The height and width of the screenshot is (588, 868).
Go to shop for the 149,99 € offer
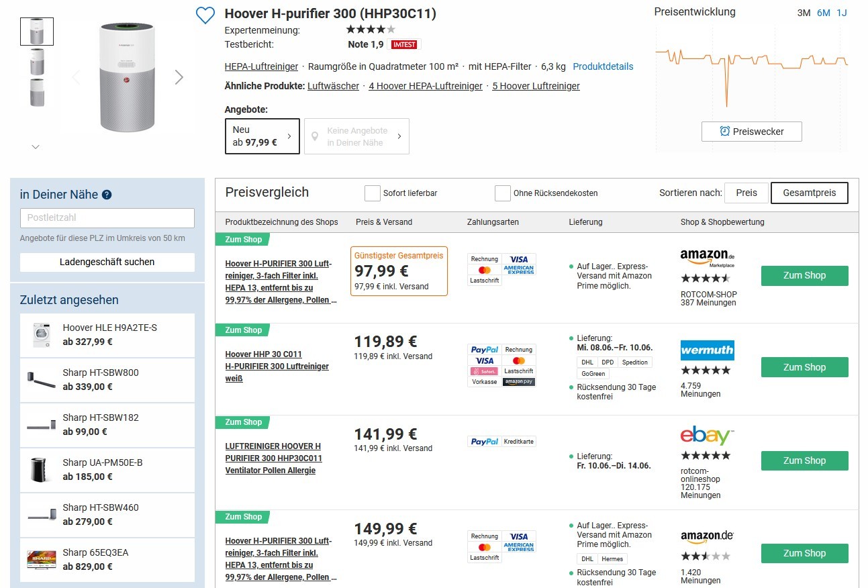click(x=805, y=553)
